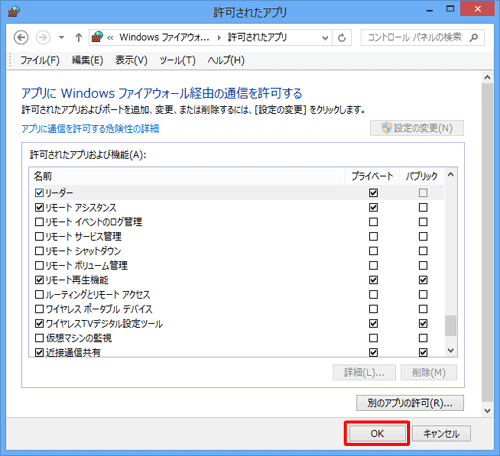This screenshot has width=500, height=456.
Task: Click 別のアプリの許可(R)... button
Action: pyautogui.click(x=410, y=403)
